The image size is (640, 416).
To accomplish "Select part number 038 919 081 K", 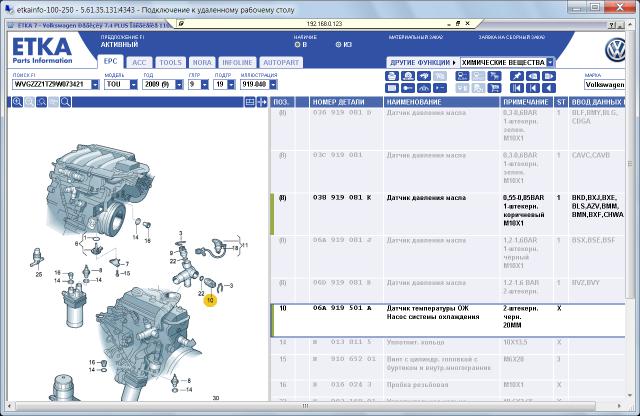I will click(x=342, y=198).
